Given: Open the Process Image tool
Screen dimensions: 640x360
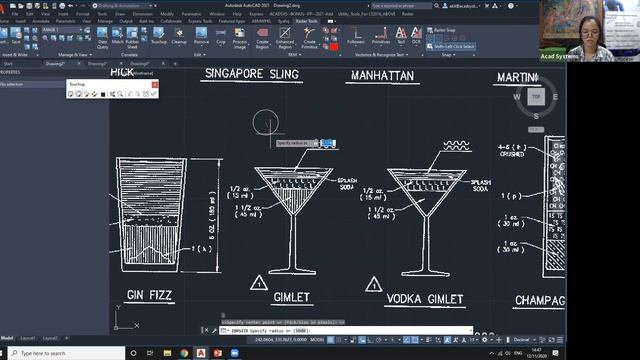Looking at the screenshot, I should tap(240, 38).
